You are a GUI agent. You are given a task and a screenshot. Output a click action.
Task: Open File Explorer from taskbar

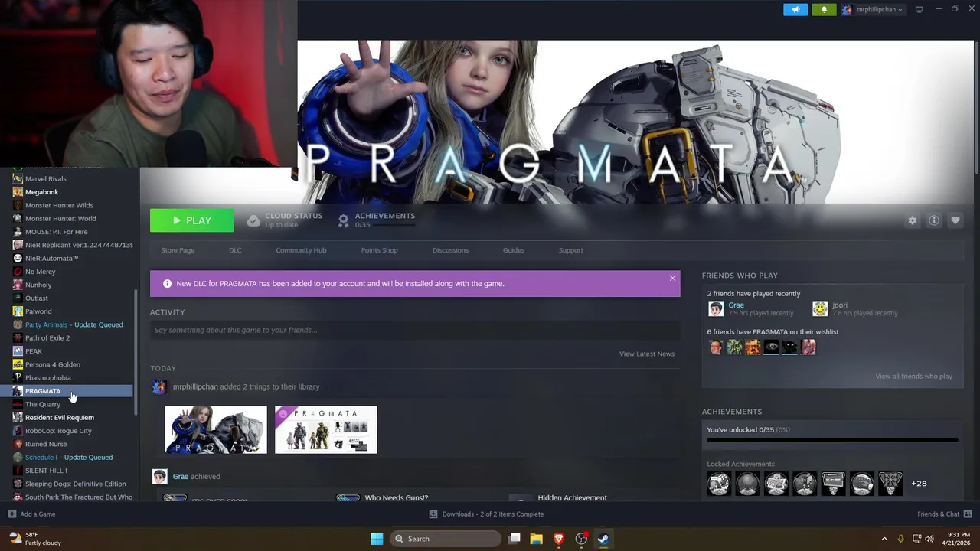[537, 539]
